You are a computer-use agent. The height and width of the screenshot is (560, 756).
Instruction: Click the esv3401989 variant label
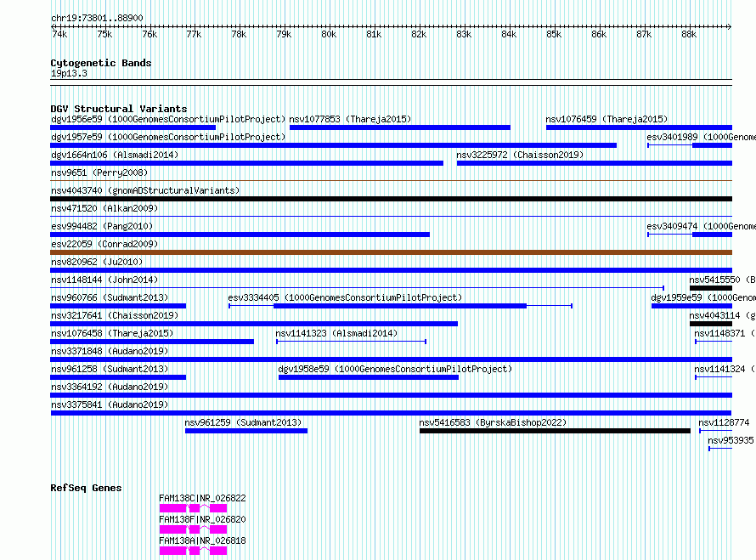coord(701,137)
